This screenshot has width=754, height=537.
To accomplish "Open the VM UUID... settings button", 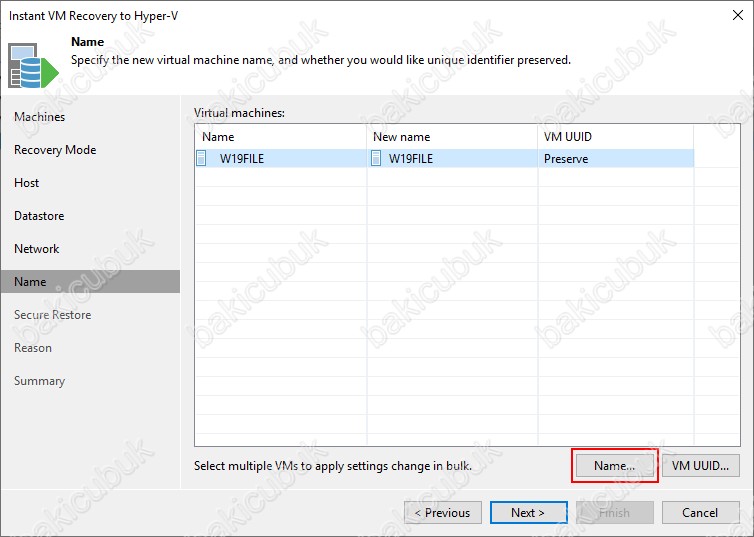I will pyautogui.click(x=700, y=465).
